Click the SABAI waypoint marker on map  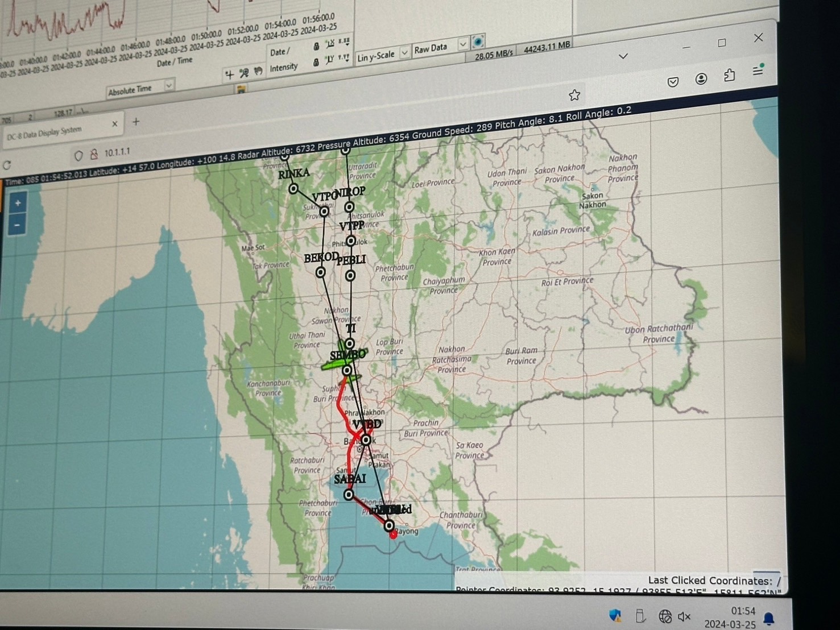[x=349, y=495]
